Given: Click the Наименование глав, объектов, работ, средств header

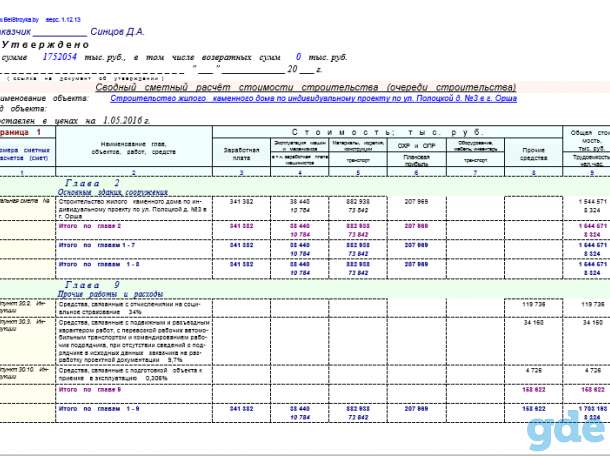Looking at the screenshot, I should click(134, 148).
